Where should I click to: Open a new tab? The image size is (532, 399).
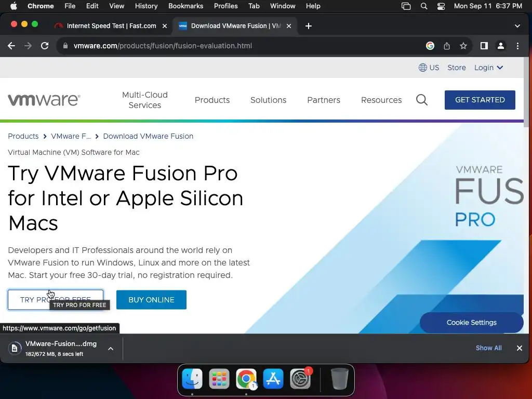309,26
